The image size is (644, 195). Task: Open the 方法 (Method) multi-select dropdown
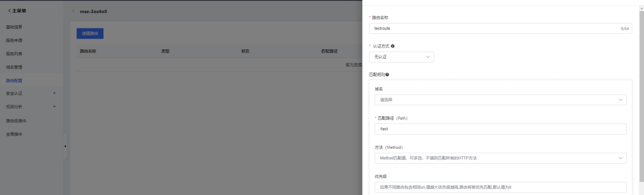click(x=500, y=158)
